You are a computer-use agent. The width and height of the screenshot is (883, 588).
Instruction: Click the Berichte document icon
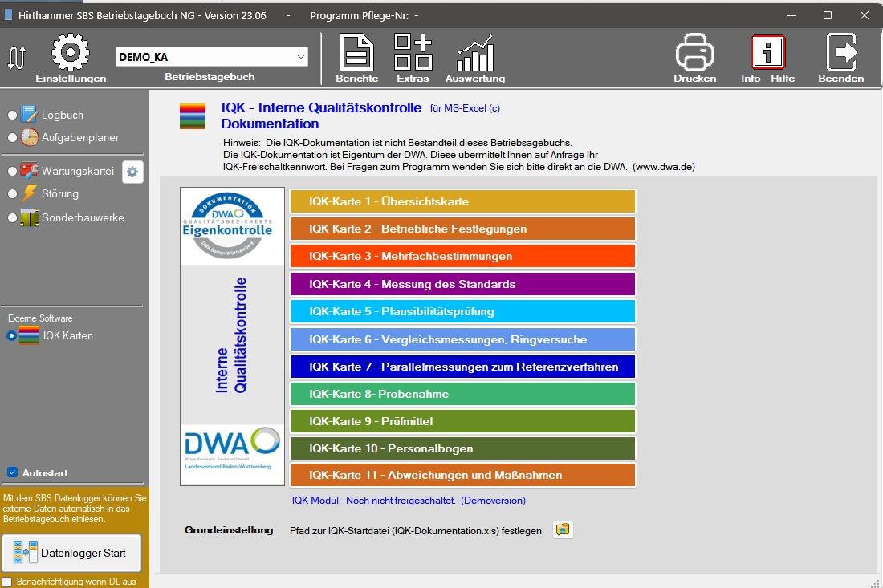tap(356, 53)
